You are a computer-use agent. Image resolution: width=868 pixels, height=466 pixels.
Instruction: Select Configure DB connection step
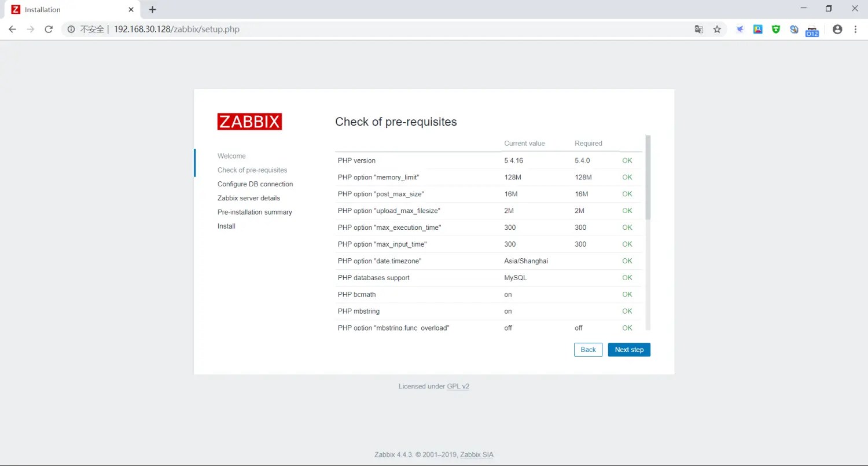click(255, 184)
